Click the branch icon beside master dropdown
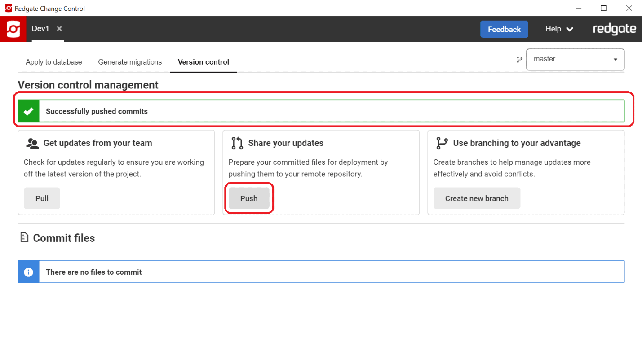 pyautogui.click(x=519, y=60)
